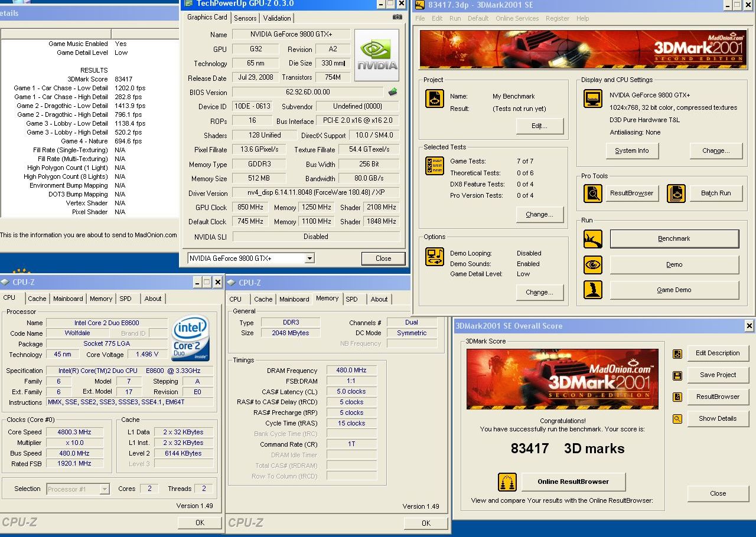Click the Display and CPU Settings monitor icon
This screenshot has width=756, height=537.
(x=593, y=99)
